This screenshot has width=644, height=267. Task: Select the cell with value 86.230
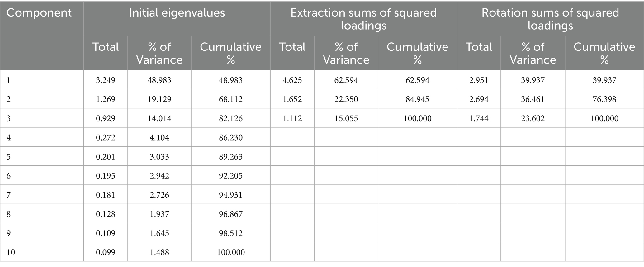point(230,137)
